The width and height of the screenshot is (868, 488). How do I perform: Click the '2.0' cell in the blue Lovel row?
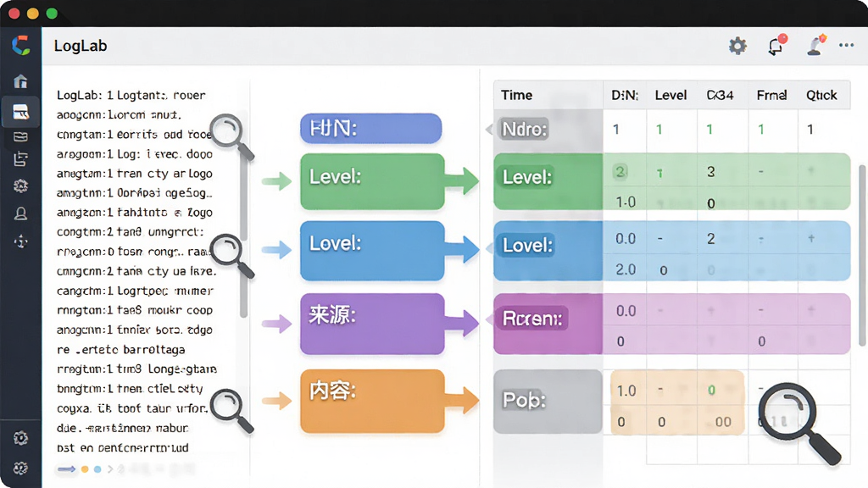coord(626,269)
